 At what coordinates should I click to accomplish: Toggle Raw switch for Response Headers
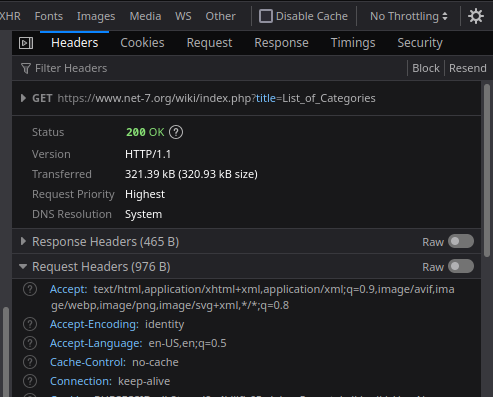[461, 241]
